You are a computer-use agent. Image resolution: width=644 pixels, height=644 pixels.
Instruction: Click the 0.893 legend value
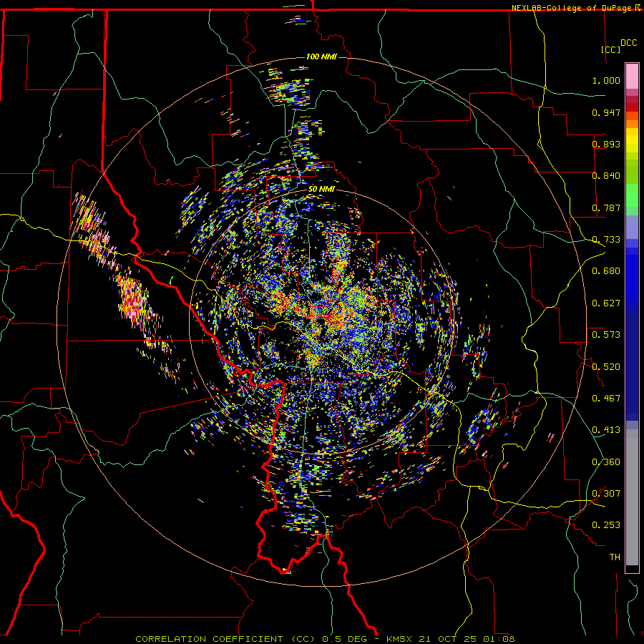[x=606, y=144]
